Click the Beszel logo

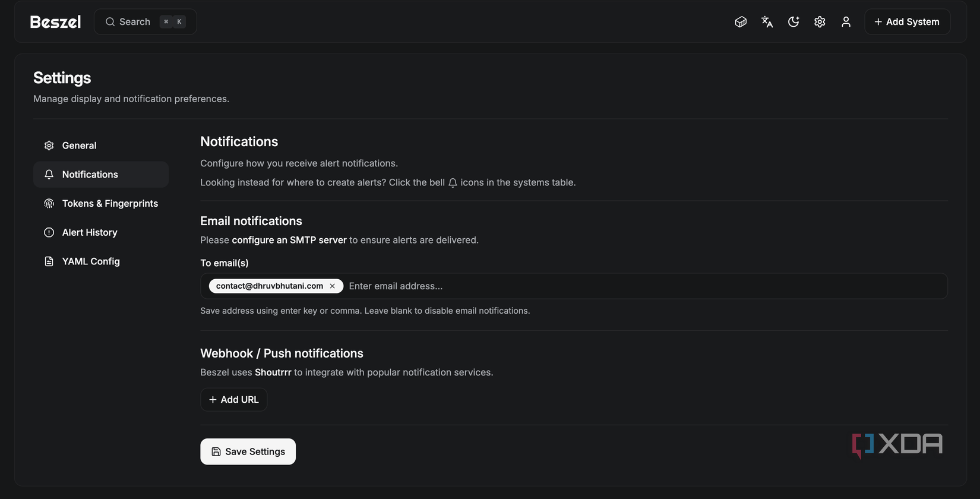click(55, 22)
